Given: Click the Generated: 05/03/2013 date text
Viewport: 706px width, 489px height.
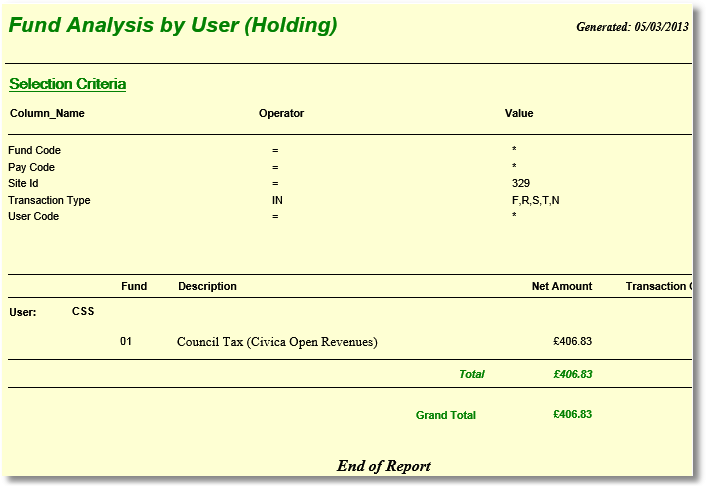Looking at the screenshot, I should point(632,27).
